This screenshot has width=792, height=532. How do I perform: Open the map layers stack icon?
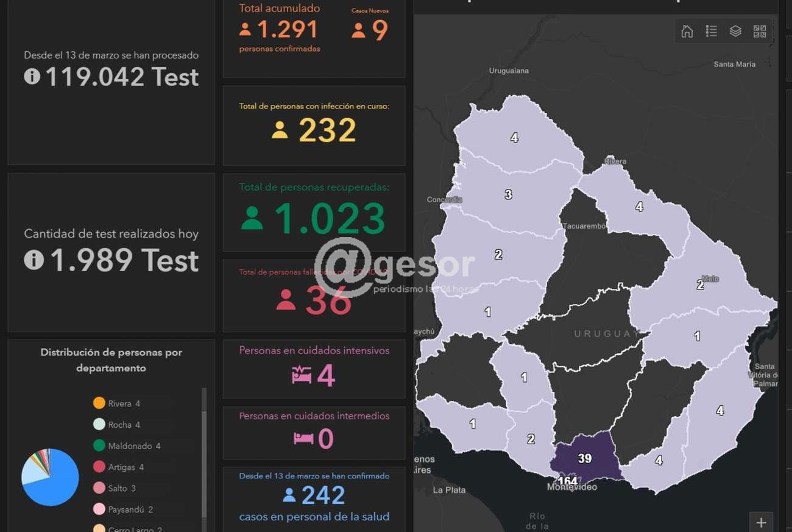pos(735,31)
